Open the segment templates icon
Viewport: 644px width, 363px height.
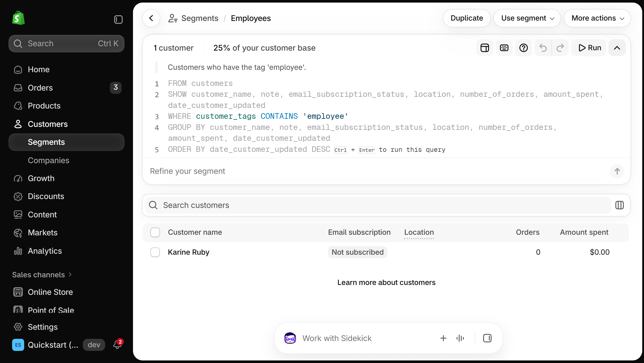tap(484, 48)
